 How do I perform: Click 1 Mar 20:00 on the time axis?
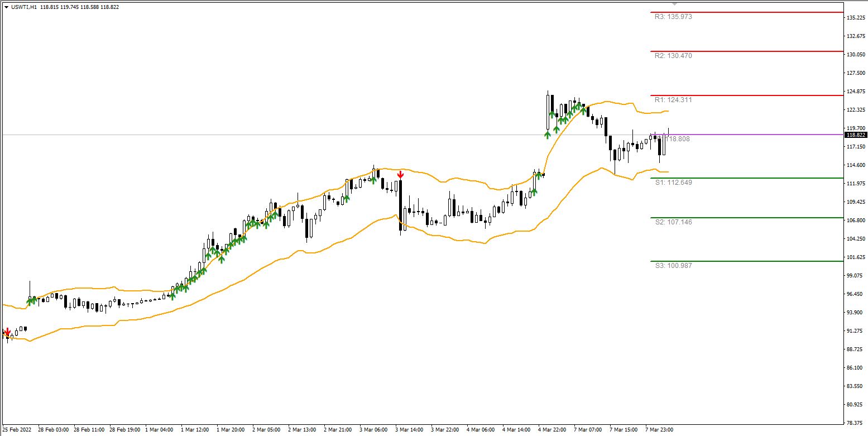pyautogui.click(x=231, y=430)
